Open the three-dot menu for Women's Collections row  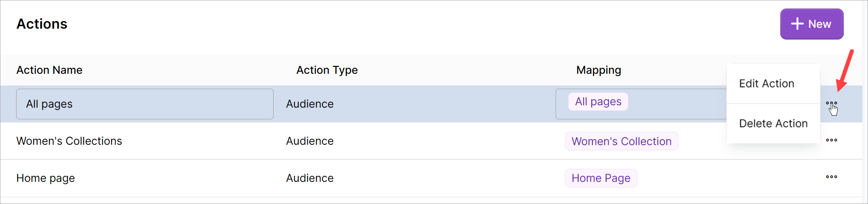(x=831, y=140)
